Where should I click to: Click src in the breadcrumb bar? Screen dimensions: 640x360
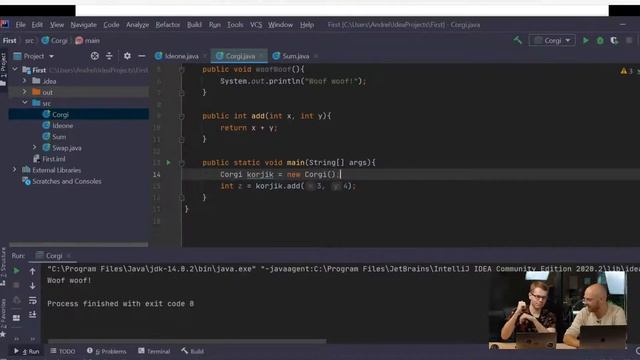coord(29,40)
